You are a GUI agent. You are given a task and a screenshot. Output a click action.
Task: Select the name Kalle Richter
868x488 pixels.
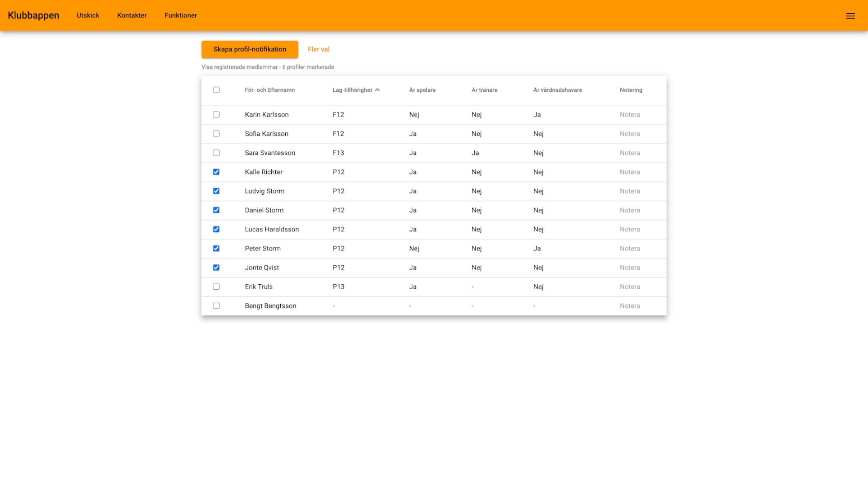point(264,172)
